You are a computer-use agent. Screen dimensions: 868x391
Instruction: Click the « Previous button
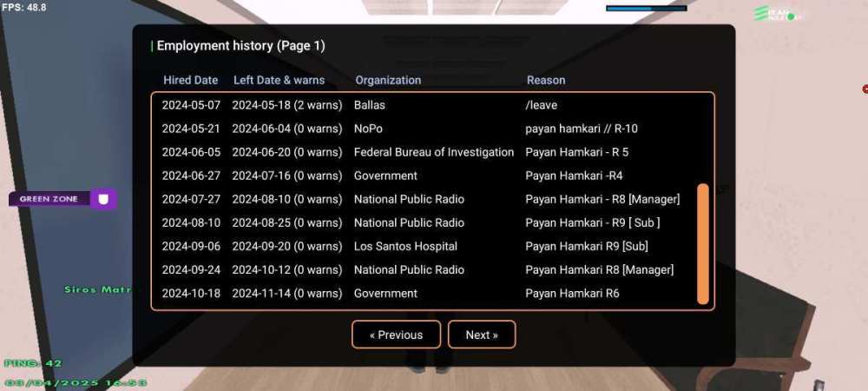coord(396,335)
